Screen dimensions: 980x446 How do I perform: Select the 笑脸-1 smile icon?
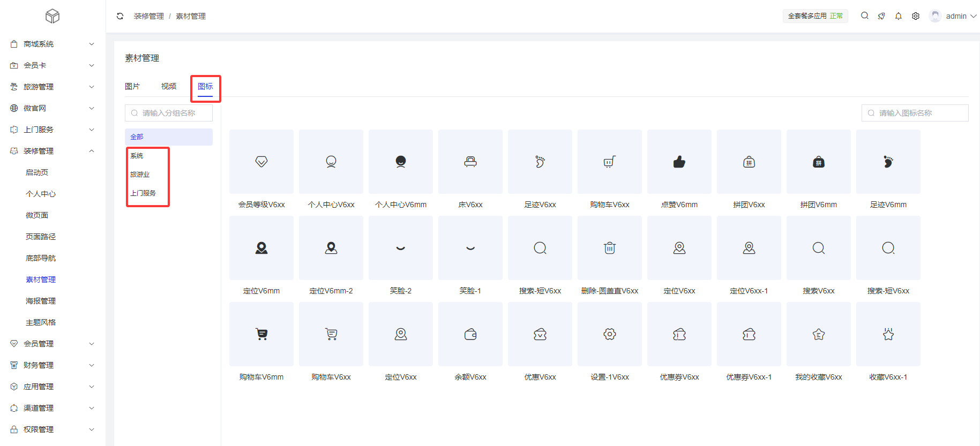pos(470,248)
